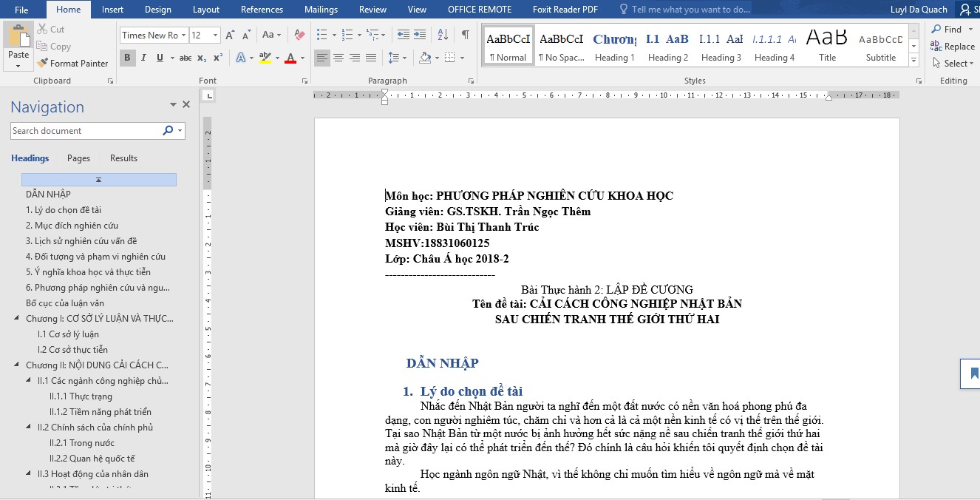
Task: Go to heading I.2 Cơ sở thực tiễn
Action: click(72, 350)
